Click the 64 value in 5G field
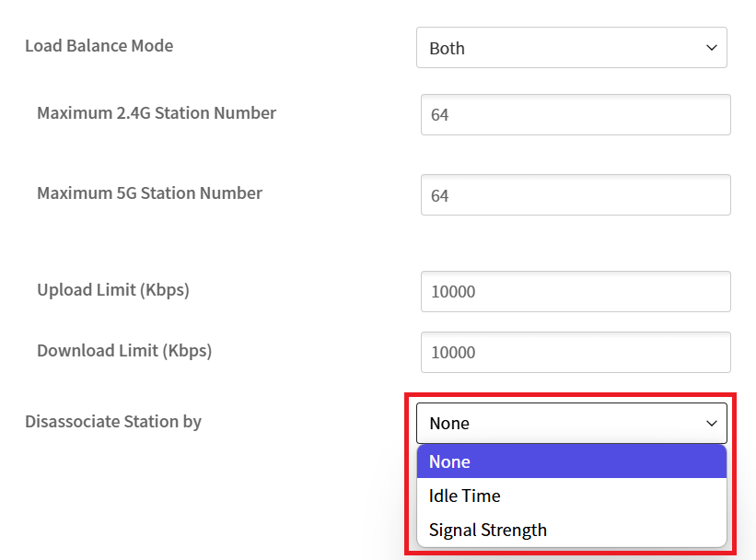Image resolution: width=756 pixels, height=560 pixels. (440, 196)
